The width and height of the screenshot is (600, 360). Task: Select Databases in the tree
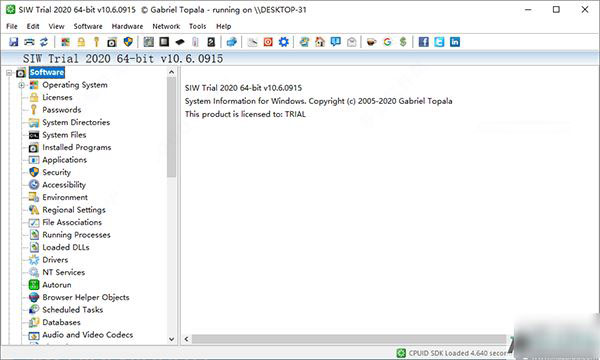tap(61, 323)
